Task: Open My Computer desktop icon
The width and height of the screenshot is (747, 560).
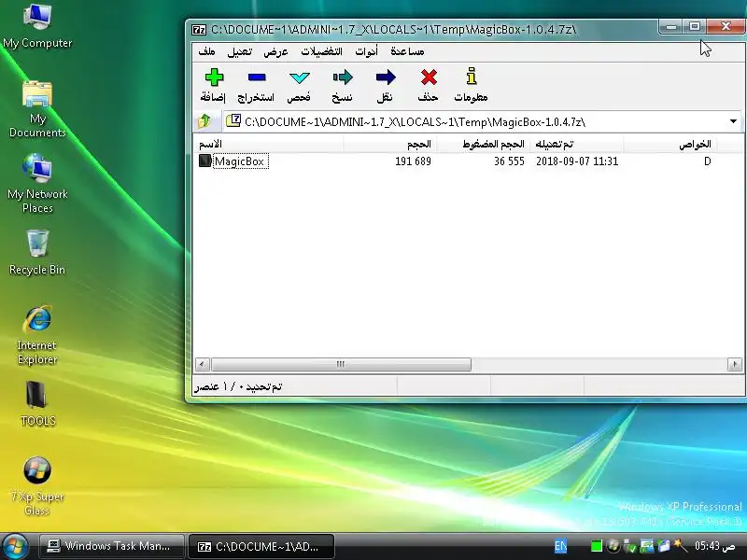Action: [37, 25]
